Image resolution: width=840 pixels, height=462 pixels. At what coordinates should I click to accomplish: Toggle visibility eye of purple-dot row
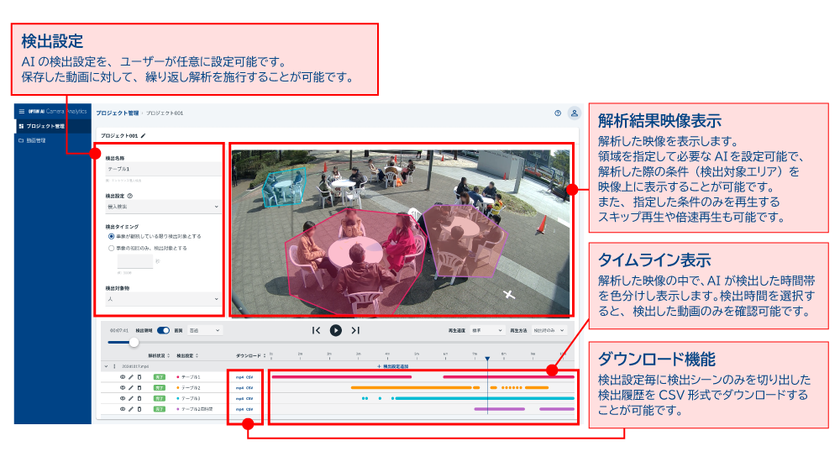pos(122,409)
